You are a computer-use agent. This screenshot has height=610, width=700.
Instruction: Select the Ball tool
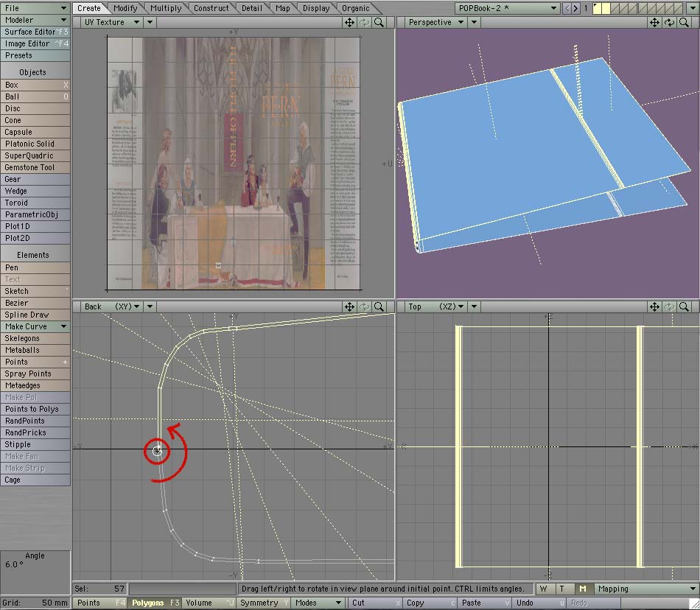pyautogui.click(x=35, y=97)
